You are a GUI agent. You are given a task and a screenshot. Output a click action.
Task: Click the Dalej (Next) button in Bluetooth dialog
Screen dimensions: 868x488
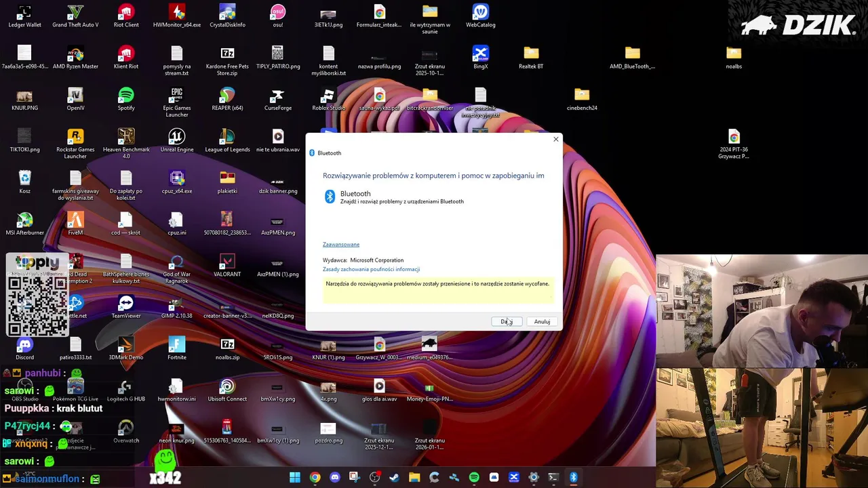tap(507, 321)
